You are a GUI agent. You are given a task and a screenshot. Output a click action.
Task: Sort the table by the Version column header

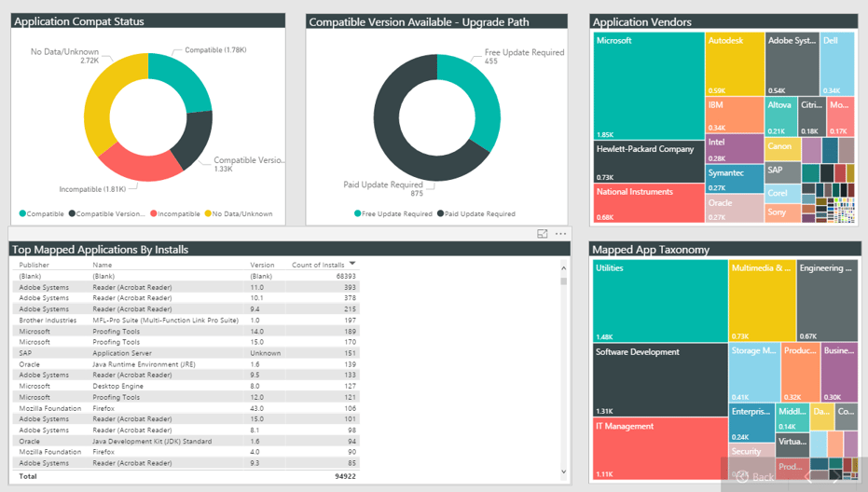point(262,265)
